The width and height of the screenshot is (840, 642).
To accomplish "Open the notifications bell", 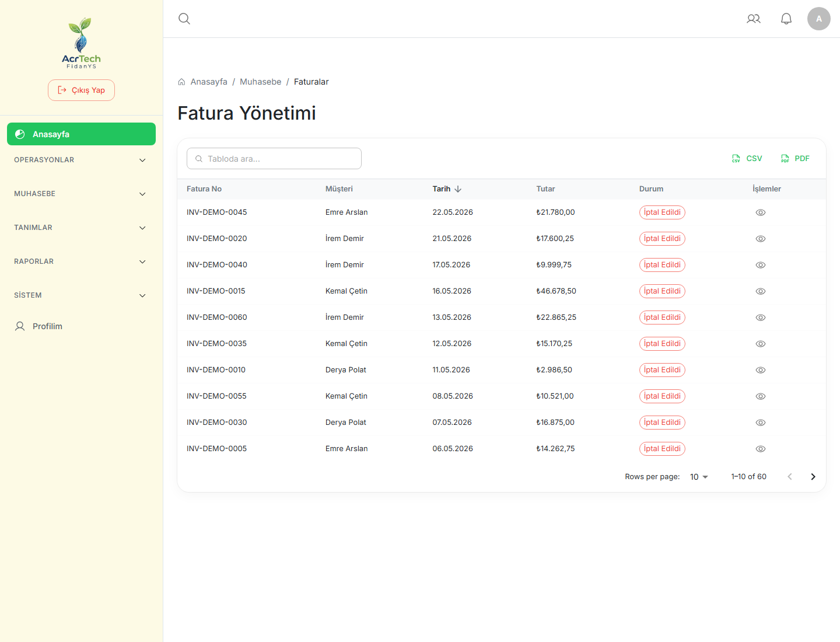I will (786, 19).
